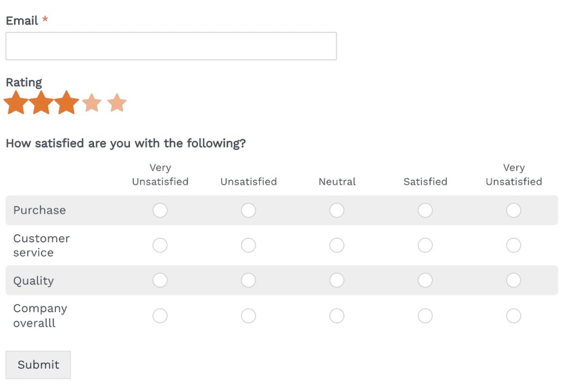569x392 pixels.
Task: Select Unsatisfied for Company overall
Action: coord(248,316)
